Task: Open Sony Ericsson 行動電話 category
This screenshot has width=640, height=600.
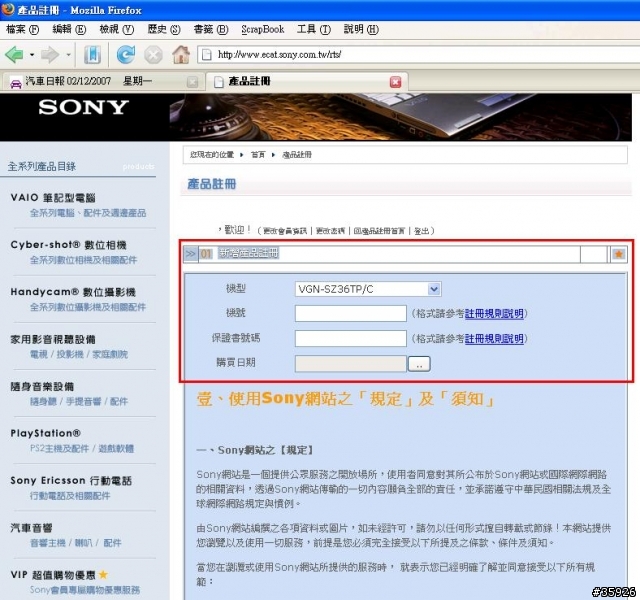Action: [71, 481]
